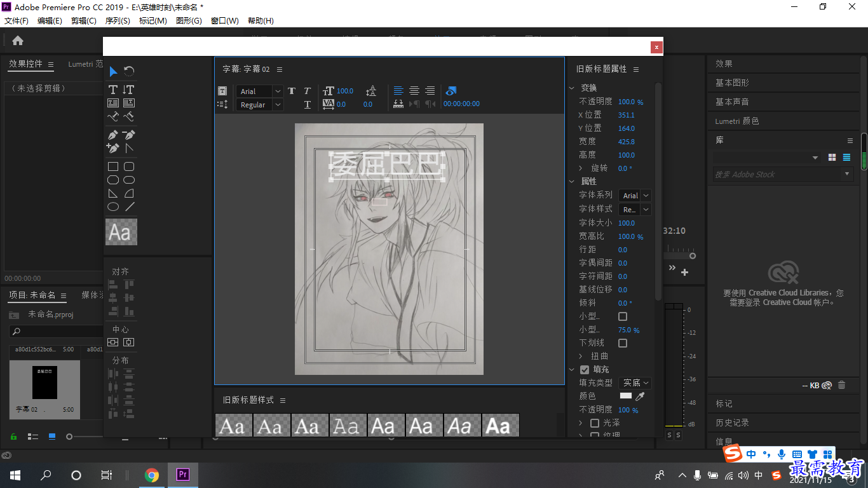Screen dimensions: 868x488
Task: Select the Clipped Corner Rectangle tool
Action: [x=113, y=180]
